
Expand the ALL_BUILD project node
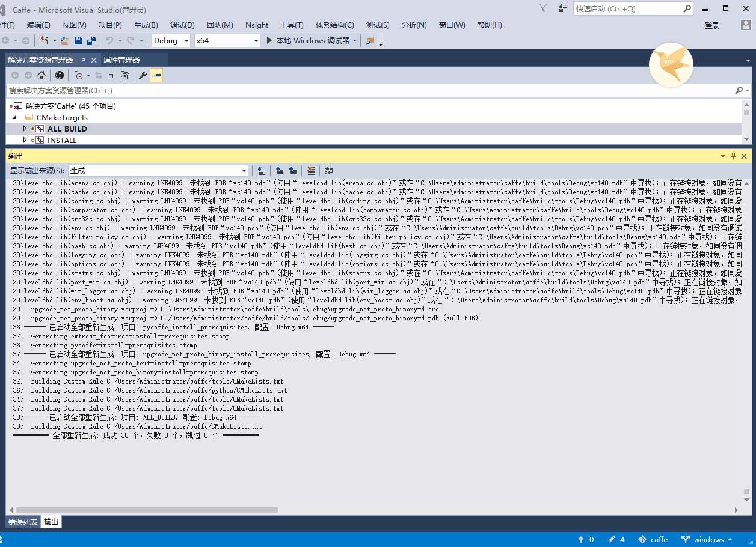[24, 129]
